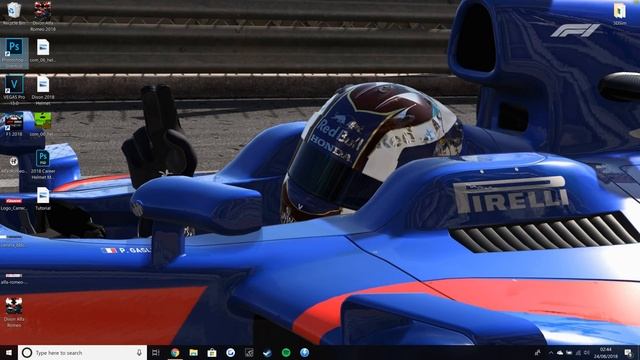The height and width of the screenshot is (360, 640).
Task: Open the Action Center notifications icon
Action: tap(629, 353)
